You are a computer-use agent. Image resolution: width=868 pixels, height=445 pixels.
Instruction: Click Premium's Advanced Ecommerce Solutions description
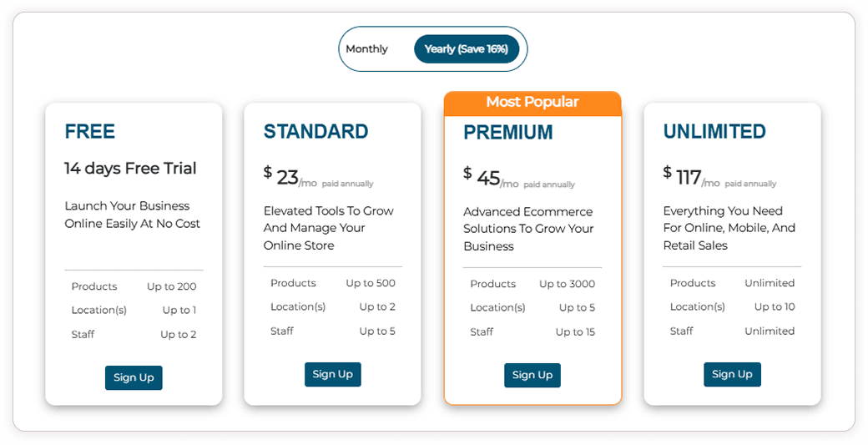tap(528, 229)
